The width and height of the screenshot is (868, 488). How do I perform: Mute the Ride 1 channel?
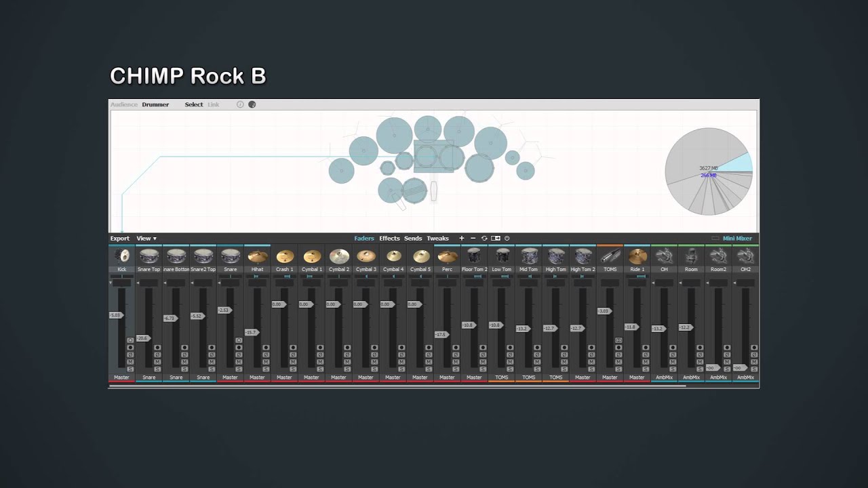click(x=646, y=362)
